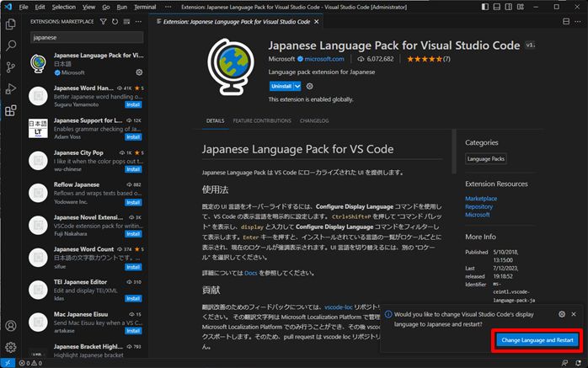The width and height of the screenshot is (588, 368).
Task: Click the five-star rating of the language pack
Action: (425, 59)
